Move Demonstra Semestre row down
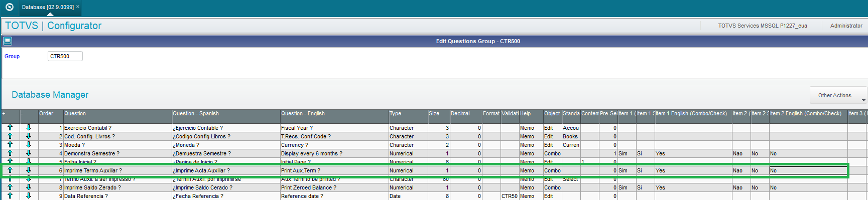Viewport: 868px width, 200px height. coord(29,153)
